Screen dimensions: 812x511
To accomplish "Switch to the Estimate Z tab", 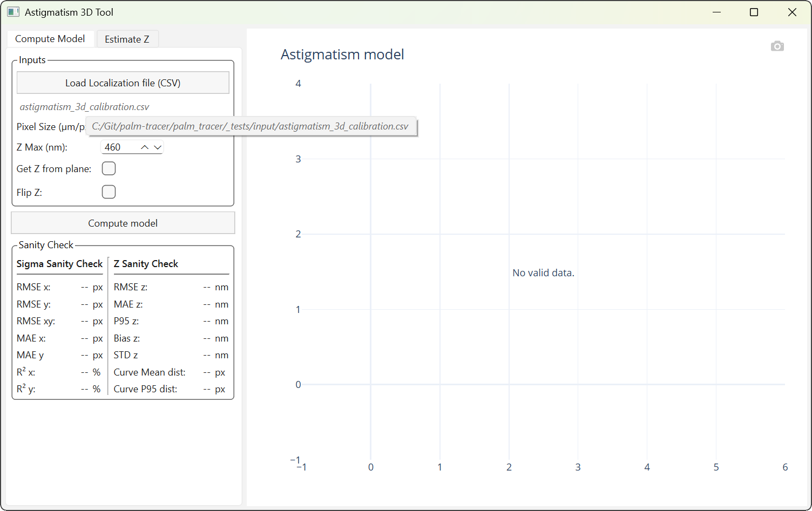I will (x=127, y=38).
